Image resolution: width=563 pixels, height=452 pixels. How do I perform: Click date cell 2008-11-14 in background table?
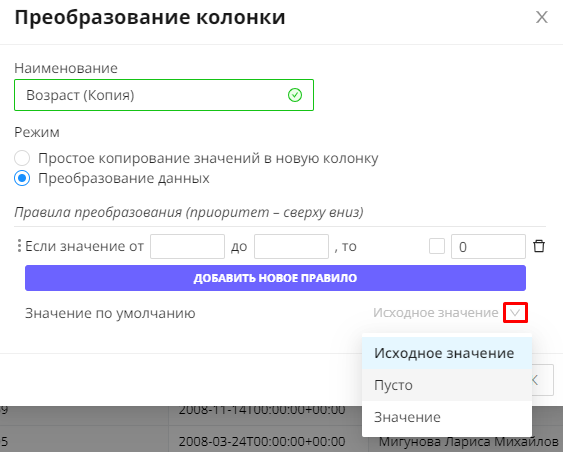[262, 410]
